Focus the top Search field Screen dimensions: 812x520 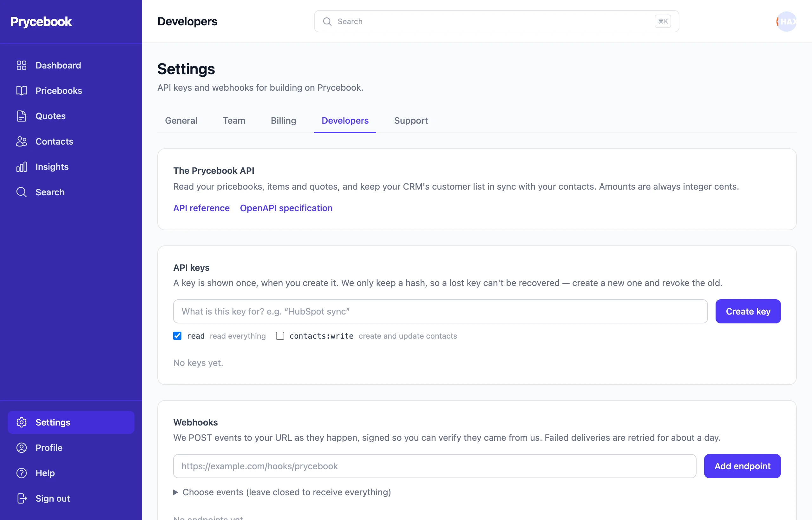[x=496, y=21]
